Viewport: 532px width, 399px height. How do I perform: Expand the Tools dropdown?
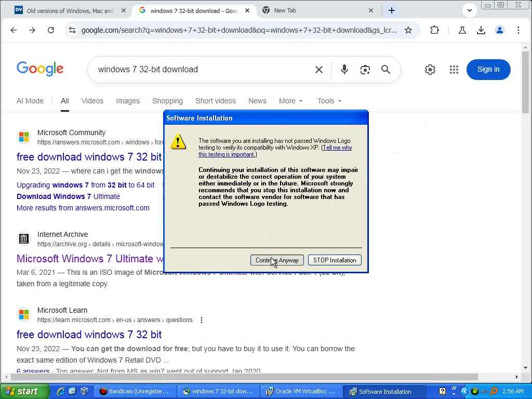click(329, 101)
